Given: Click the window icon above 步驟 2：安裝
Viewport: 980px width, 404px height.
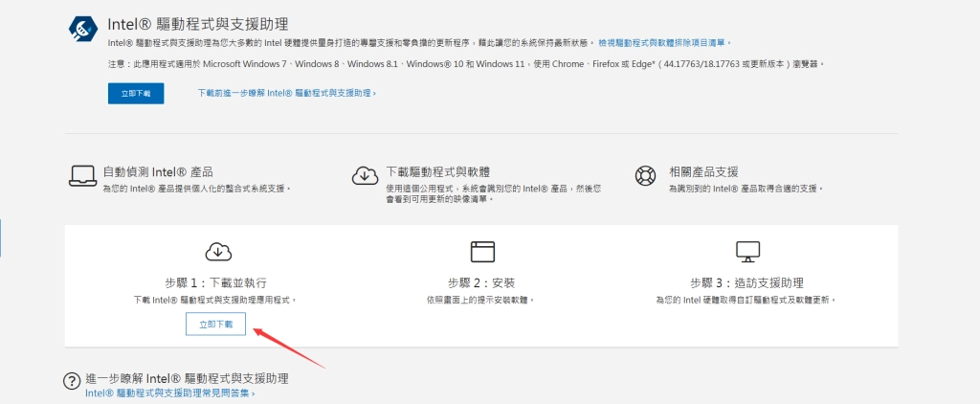Looking at the screenshot, I should coord(482,252).
